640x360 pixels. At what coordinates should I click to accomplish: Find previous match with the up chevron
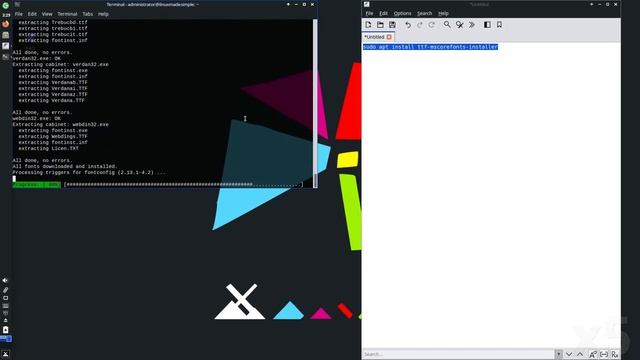coord(580,354)
